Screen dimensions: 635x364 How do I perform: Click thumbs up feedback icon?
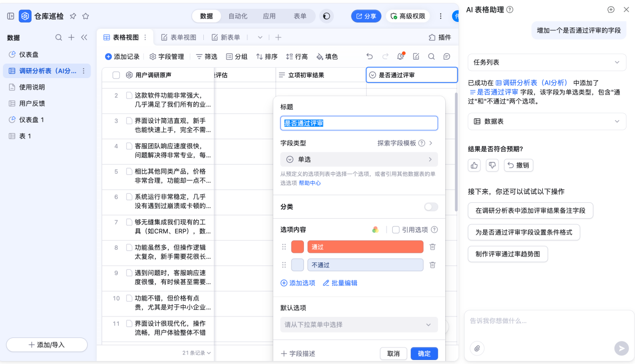[x=474, y=165]
